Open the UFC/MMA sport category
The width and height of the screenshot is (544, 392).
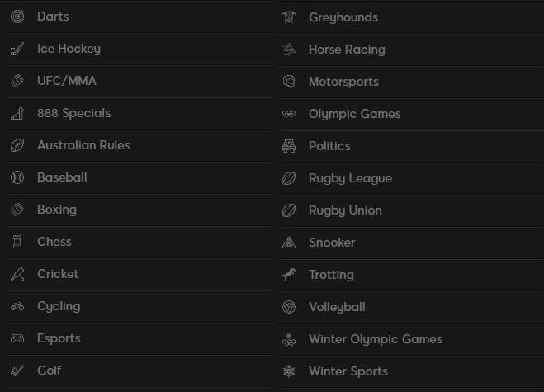coord(139,81)
